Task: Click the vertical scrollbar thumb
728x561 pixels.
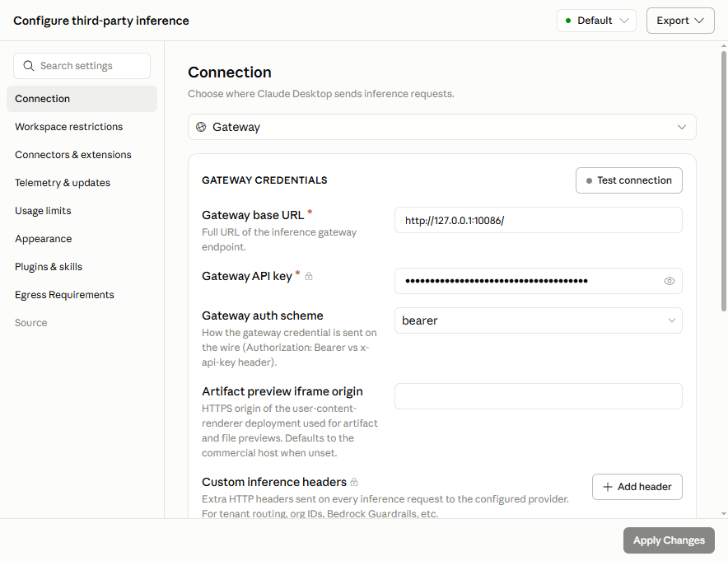Action: (x=723, y=181)
